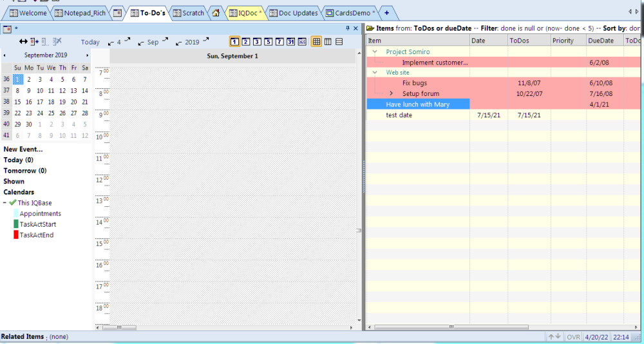Select the 7-day view icon

(279, 42)
